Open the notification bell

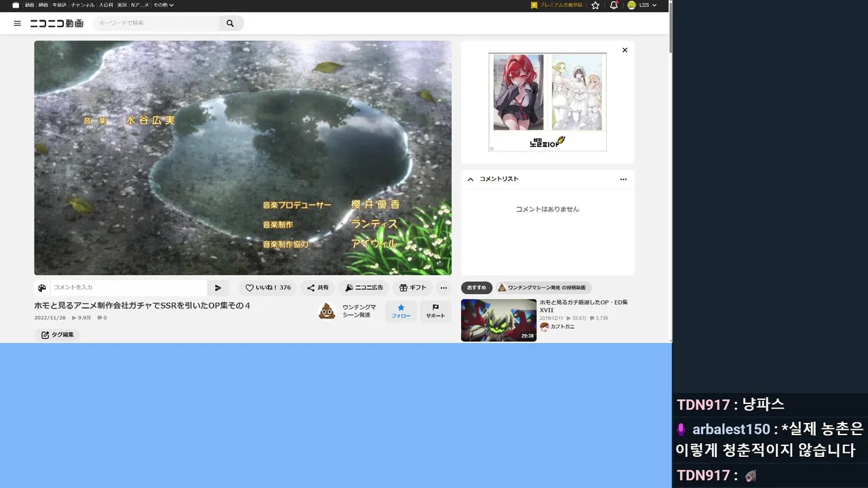(614, 5)
